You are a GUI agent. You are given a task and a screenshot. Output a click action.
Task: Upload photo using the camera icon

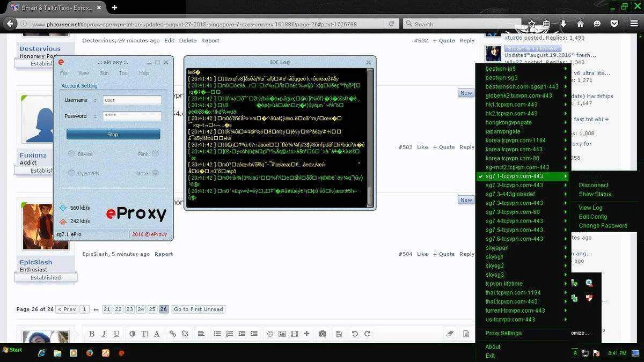point(323,334)
